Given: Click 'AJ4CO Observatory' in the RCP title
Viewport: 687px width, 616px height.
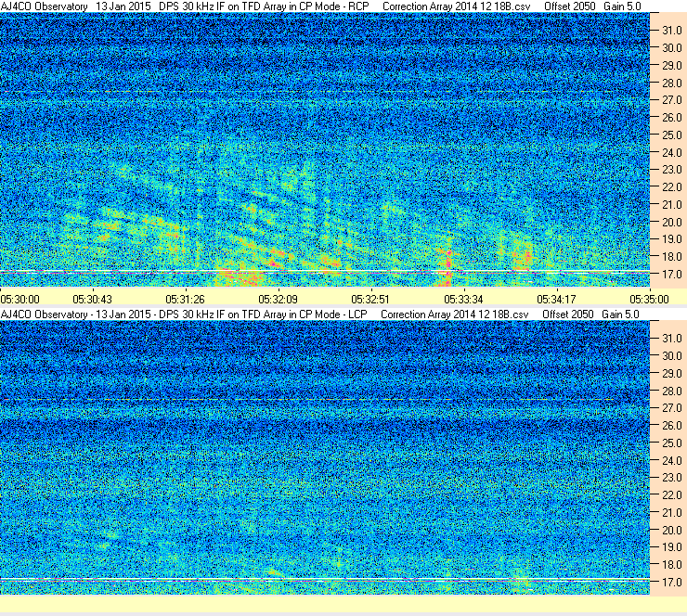Looking at the screenshot, I should [45, 6].
